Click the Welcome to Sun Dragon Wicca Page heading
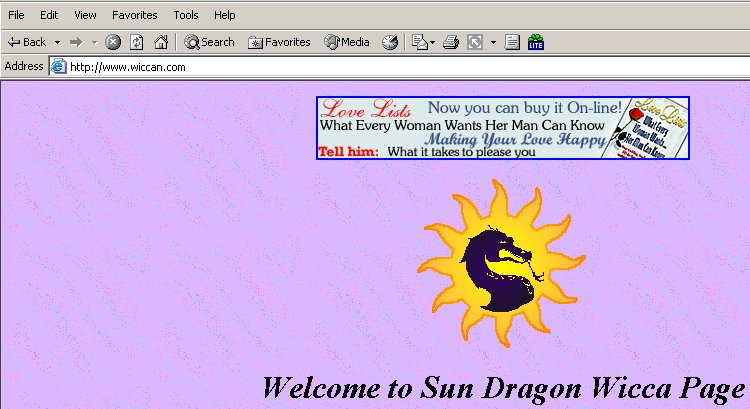 [x=506, y=388]
